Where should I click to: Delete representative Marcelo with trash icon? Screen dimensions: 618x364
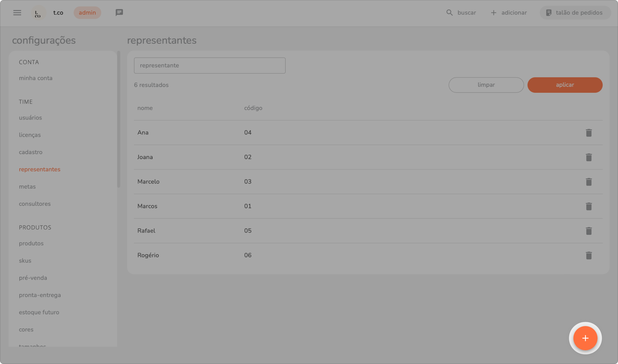(589, 182)
